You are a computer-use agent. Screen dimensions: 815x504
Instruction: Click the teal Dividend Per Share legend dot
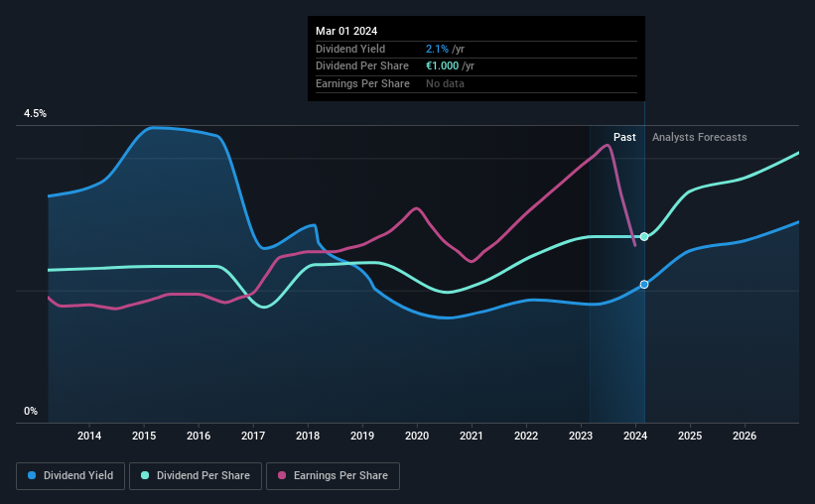145,475
